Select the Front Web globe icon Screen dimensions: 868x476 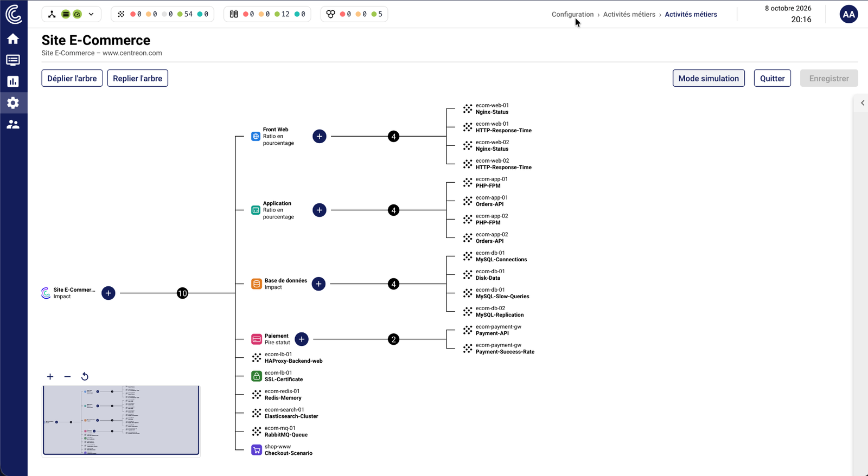tap(256, 137)
